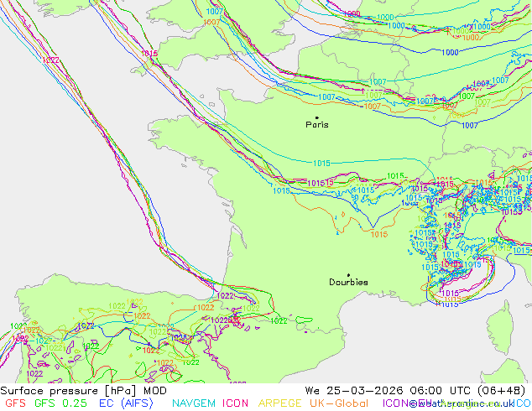Image resolution: width=532 pixels, height=411 pixels.
Task: Select the black dot marking Paris
Action: click(317, 117)
